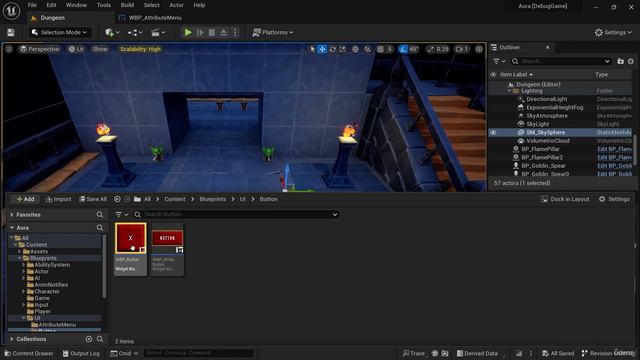The width and height of the screenshot is (640, 360).
Task: Open Lit view mode dropdown
Action: point(76,49)
